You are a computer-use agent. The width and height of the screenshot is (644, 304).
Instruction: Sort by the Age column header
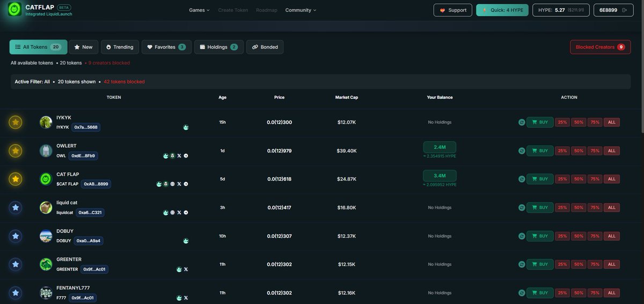click(222, 97)
